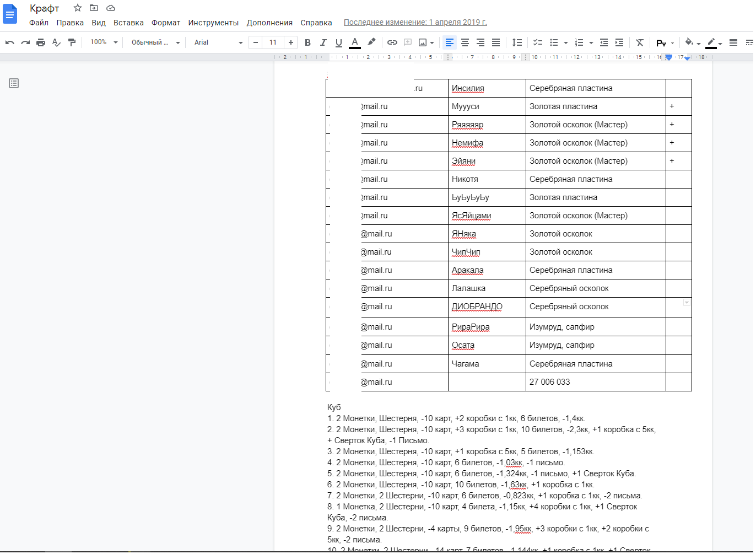This screenshot has height=554, width=756.
Task: Open the table border color picker
Action: (x=714, y=42)
